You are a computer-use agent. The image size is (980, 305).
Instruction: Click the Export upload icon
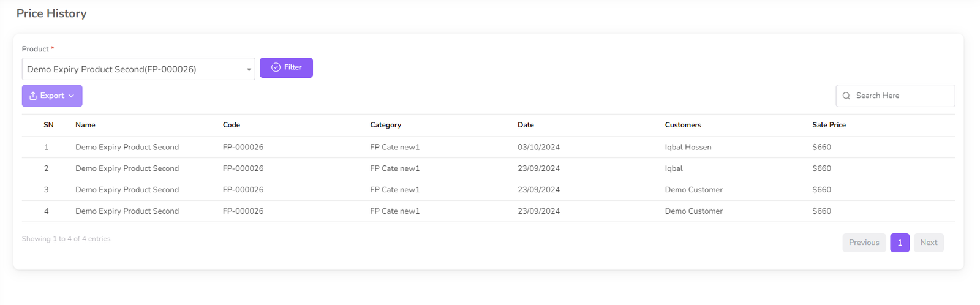(33, 96)
